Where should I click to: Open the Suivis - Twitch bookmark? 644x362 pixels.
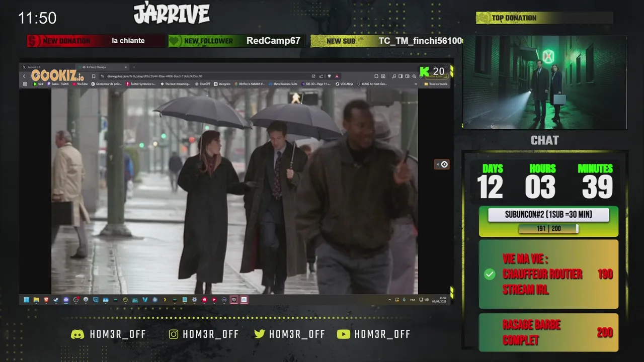pyautogui.click(x=58, y=84)
